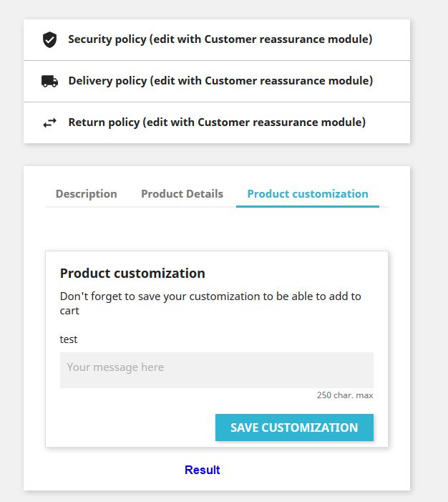This screenshot has height=502, width=448.
Task: Click the save-customization reminder text
Action: [210, 303]
